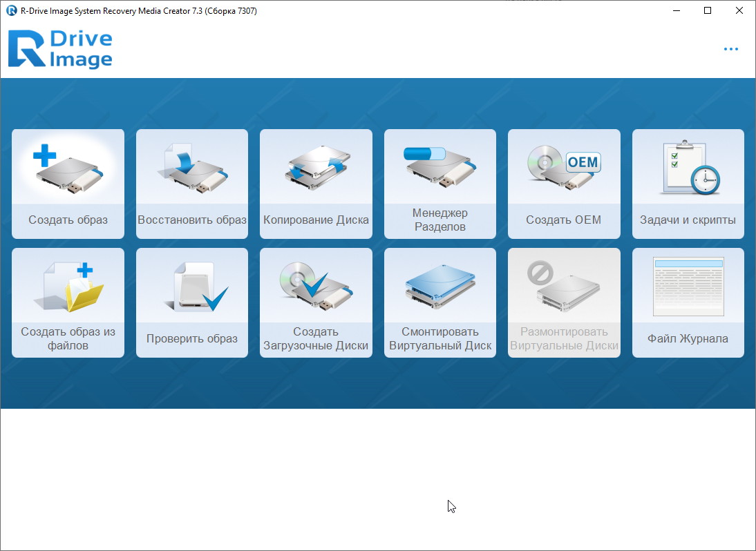The width and height of the screenshot is (756, 551).
Task: Close the R-Drive Image window
Action: pos(739,10)
